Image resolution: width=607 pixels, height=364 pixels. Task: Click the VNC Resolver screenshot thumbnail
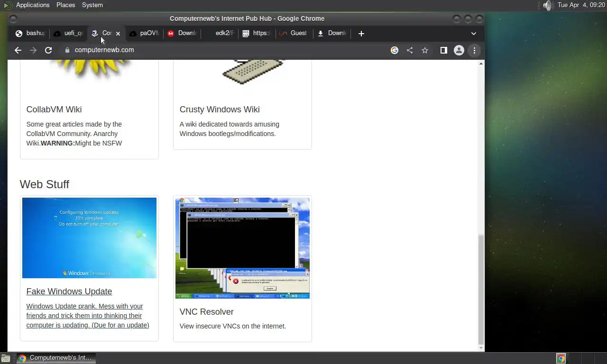tap(242, 248)
